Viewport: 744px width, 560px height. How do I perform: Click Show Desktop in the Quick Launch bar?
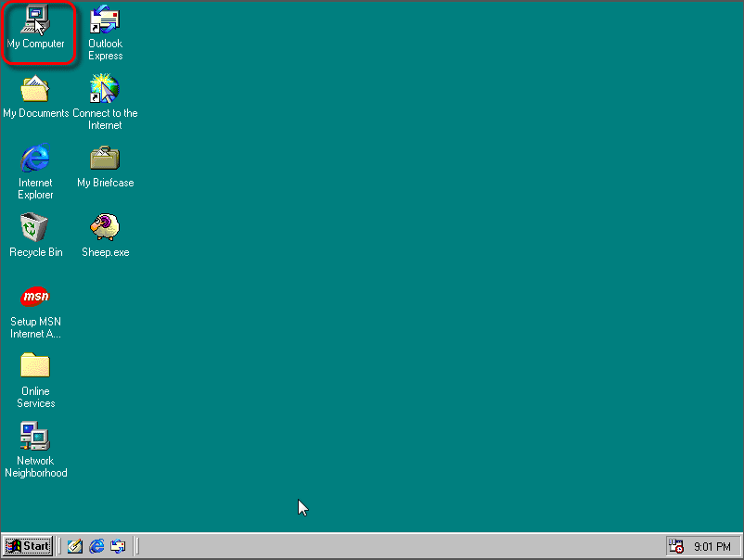[x=74, y=546]
